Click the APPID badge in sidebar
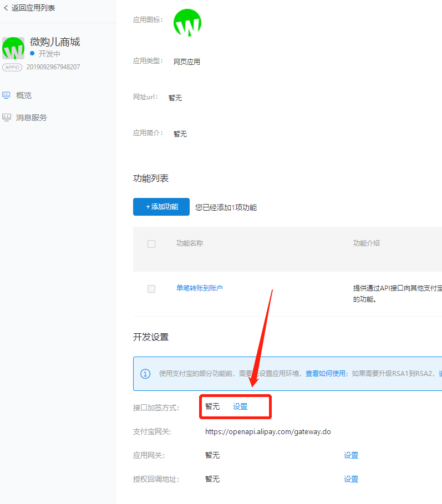The width and height of the screenshot is (442, 504). click(x=12, y=67)
